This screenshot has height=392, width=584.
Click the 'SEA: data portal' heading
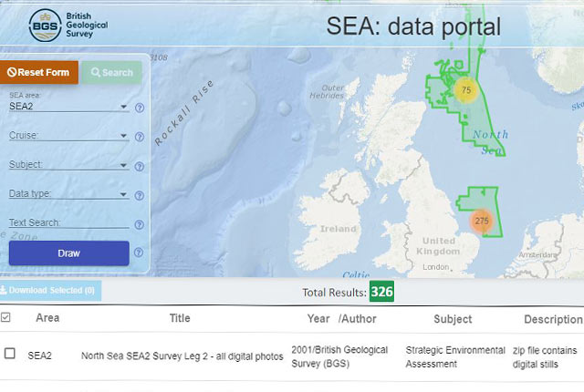(413, 26)
